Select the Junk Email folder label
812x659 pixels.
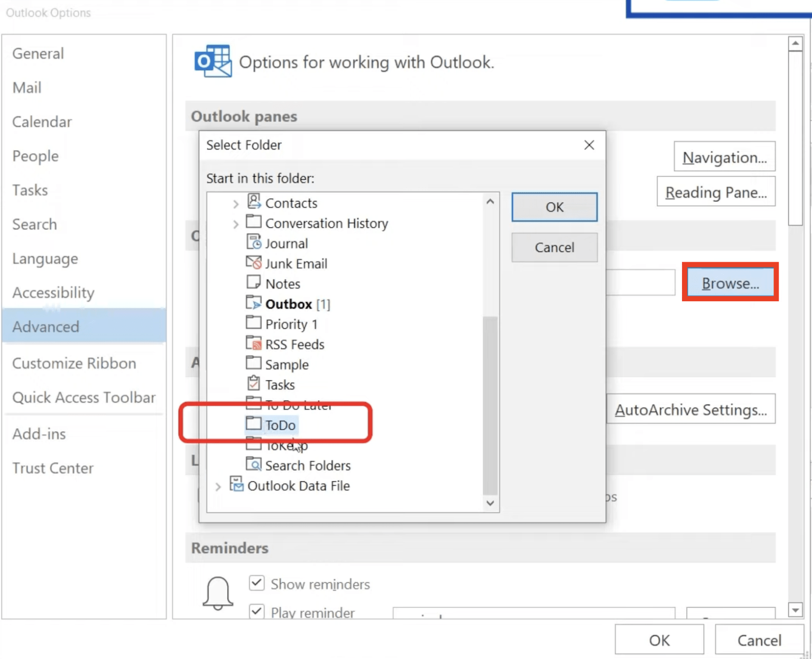(x=296, y=264)
